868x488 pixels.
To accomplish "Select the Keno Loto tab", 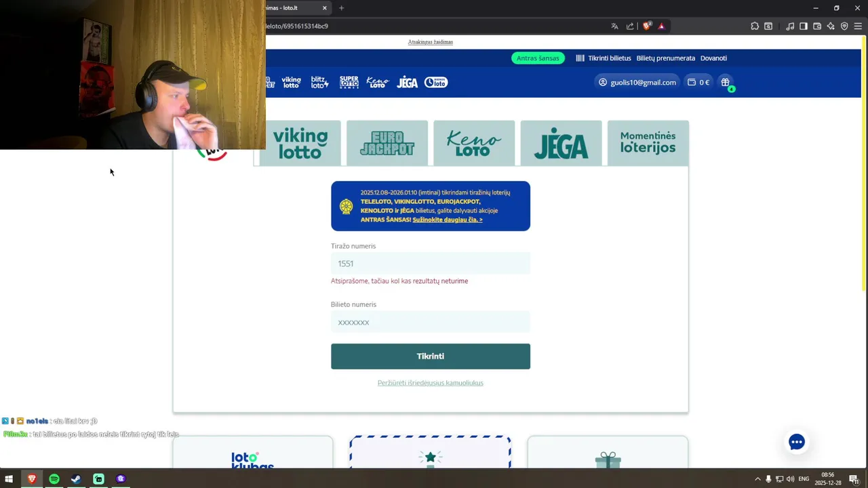I will pyautogui.click(x=474, y=143).
